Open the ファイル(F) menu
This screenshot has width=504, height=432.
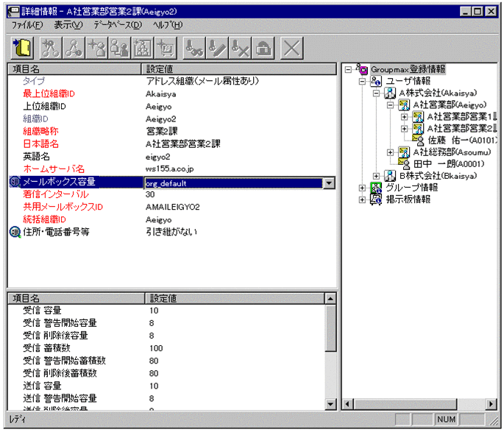27,25
